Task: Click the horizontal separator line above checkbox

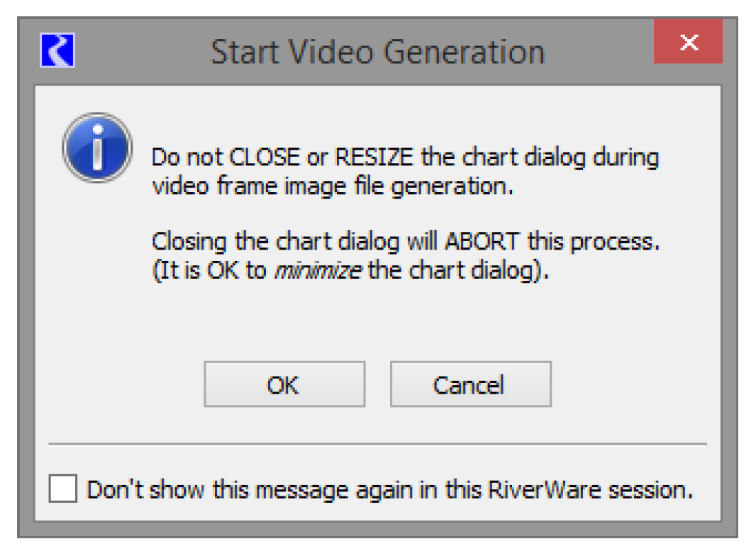Action: tap(377, 445)
